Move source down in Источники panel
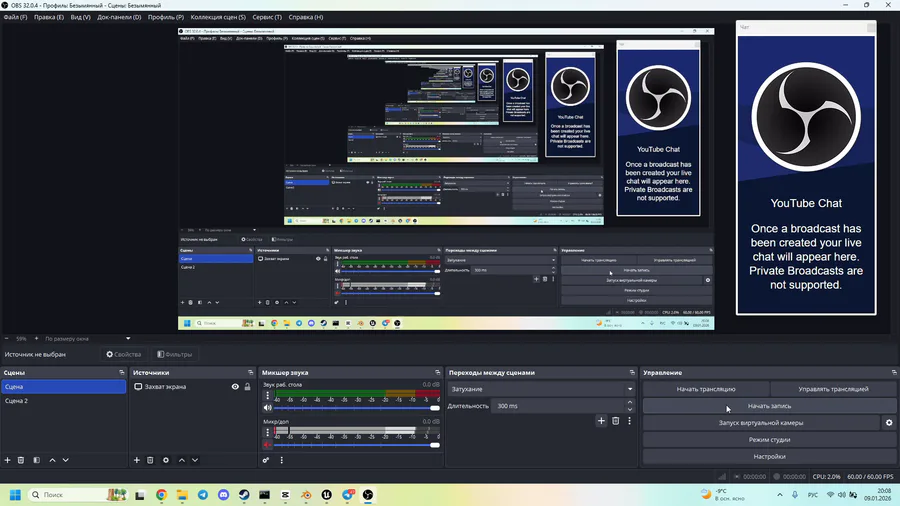 pyautogui.click(x=195, y=460)
